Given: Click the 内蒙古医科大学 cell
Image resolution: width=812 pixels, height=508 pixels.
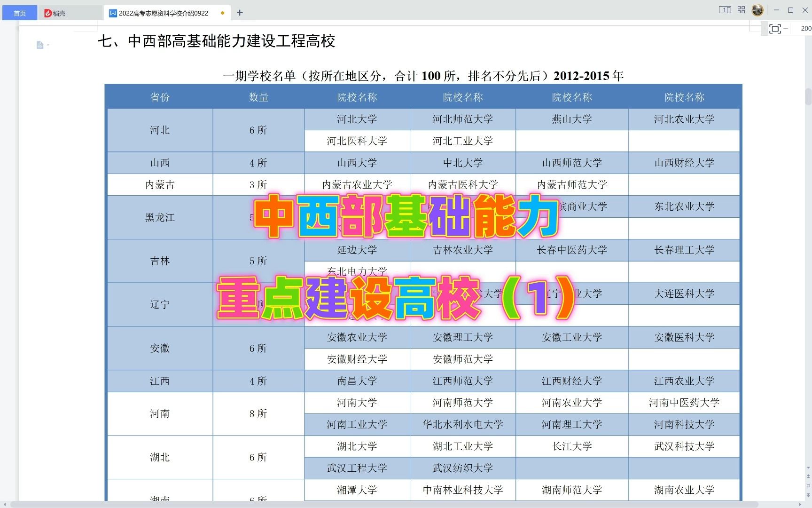Looking at the screenshot, I should (x=463, y=185).
